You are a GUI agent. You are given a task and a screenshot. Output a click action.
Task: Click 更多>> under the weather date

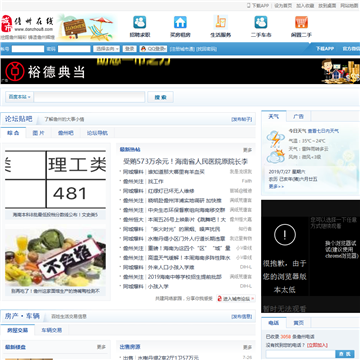point(276,186)
